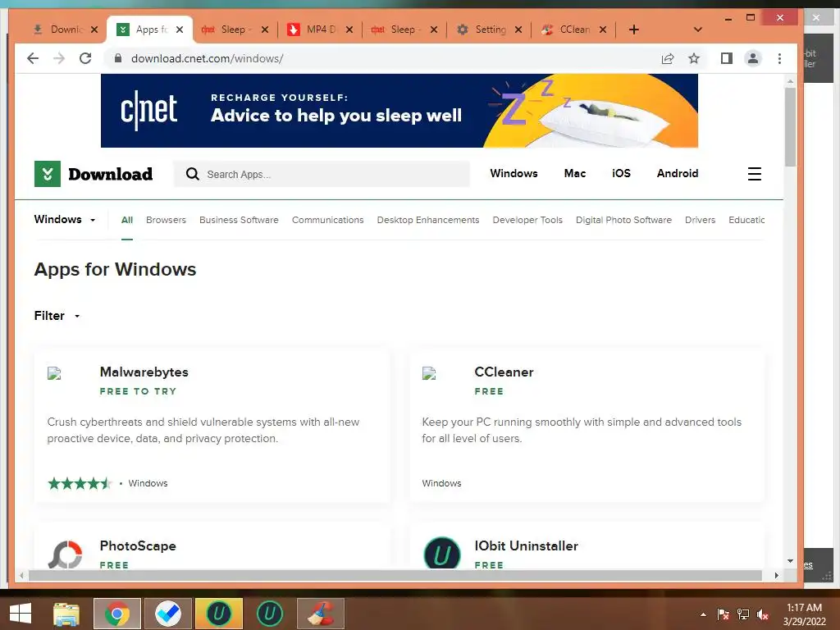Click the Search Apps input field
Image resolution: width=840 pixels, height=630 pixels.
pyautogui.click(x=322, y=174)
